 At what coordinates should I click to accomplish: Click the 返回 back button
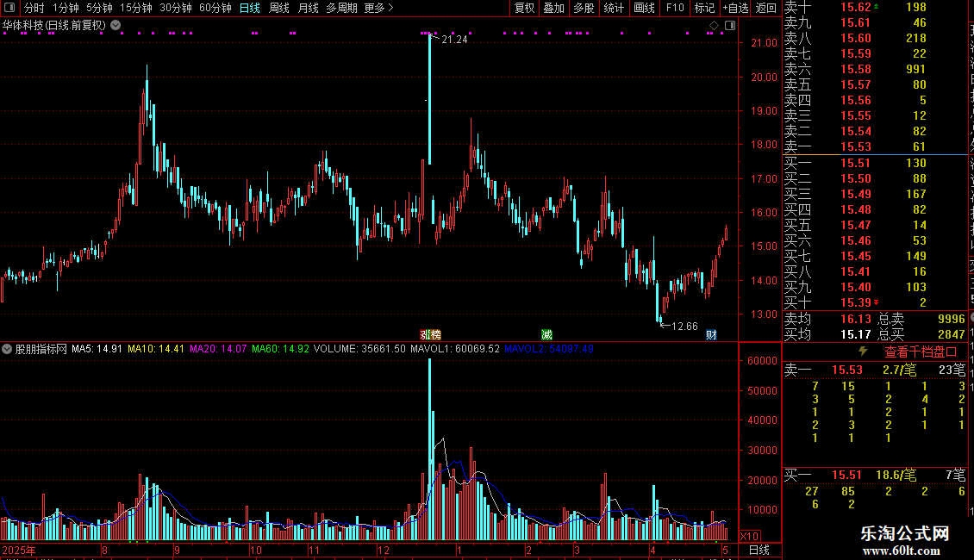tap(766, 8)
